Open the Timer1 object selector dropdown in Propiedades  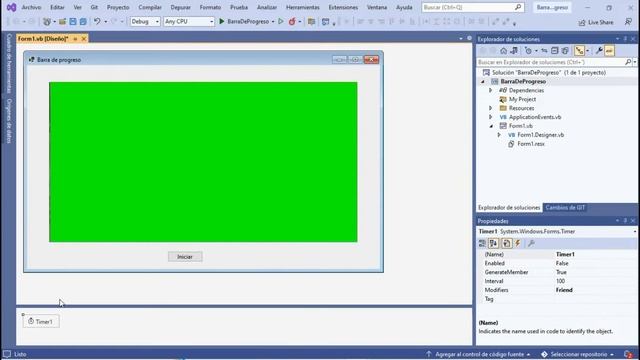coord(635,231)
